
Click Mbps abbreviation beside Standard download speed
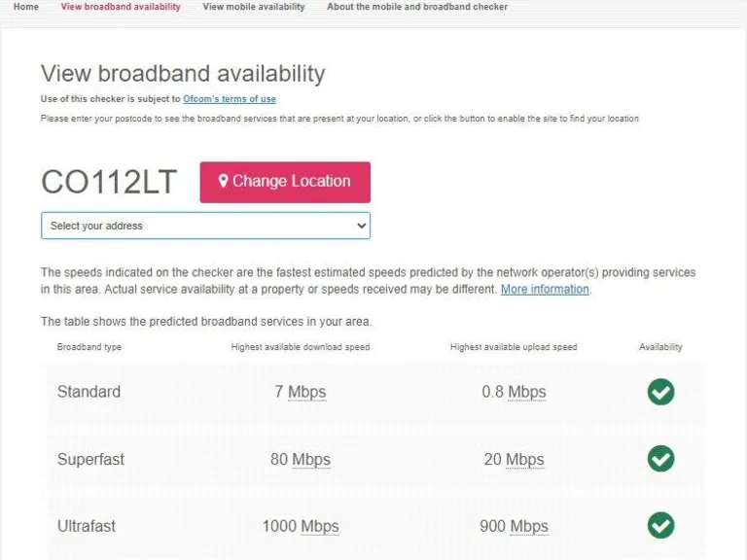tap(306, 393)
